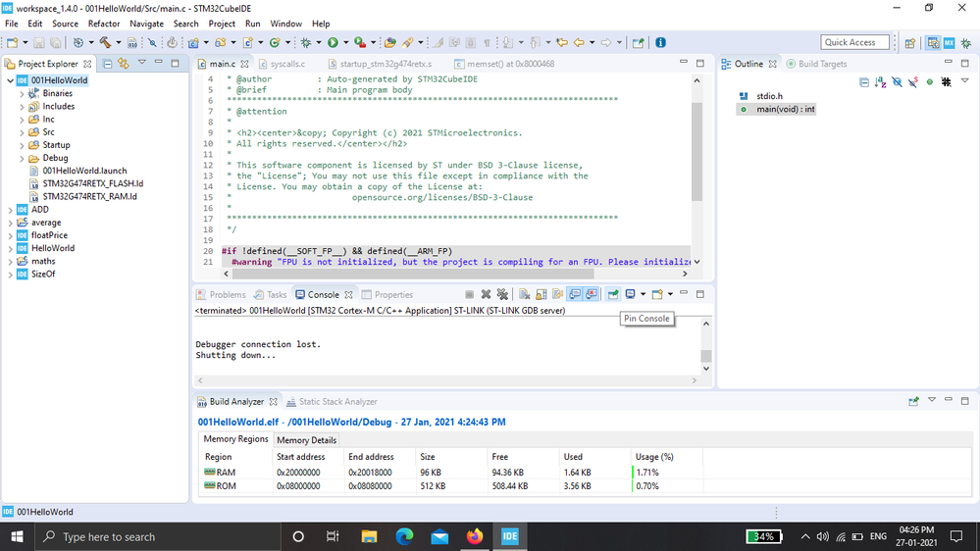Viewport: 980px width, 551px height.
Task: Click the Information Center icon in toolbar
Action: pyautogui.click(x=660, y=42)
